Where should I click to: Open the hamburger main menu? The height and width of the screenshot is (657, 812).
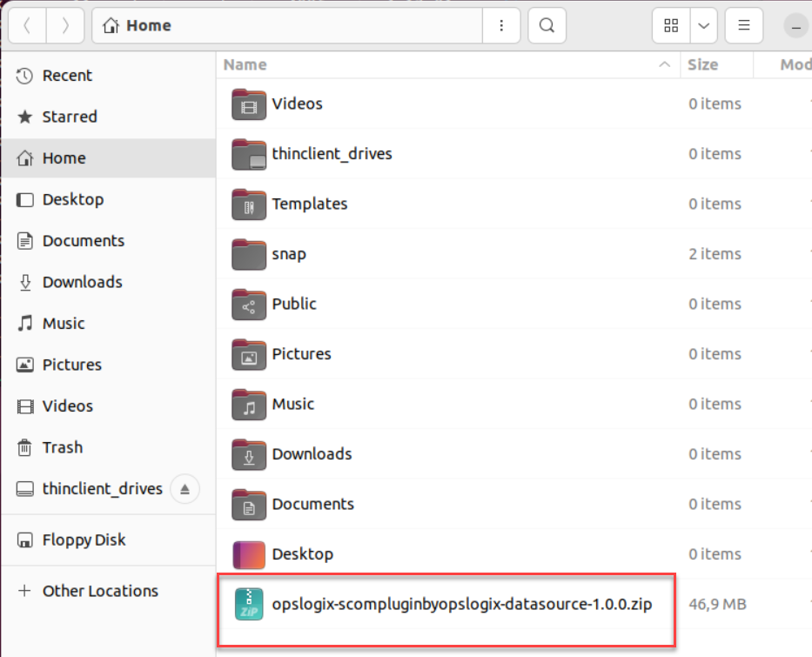744,26
